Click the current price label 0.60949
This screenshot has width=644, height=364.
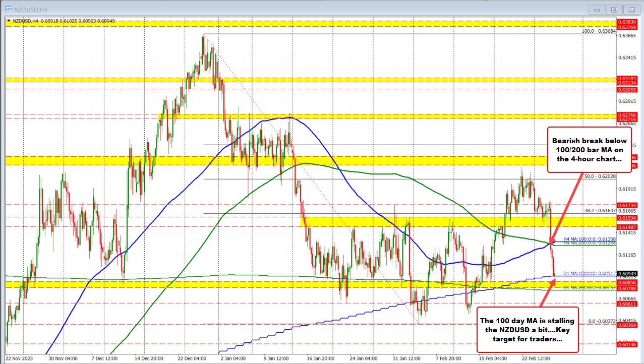[628, 273]
